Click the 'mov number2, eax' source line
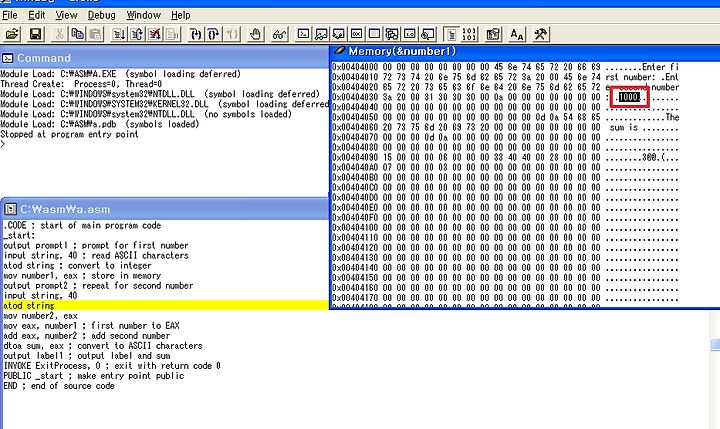The height and width of the screenshot is (429, 720). click(x=40, y=316)
